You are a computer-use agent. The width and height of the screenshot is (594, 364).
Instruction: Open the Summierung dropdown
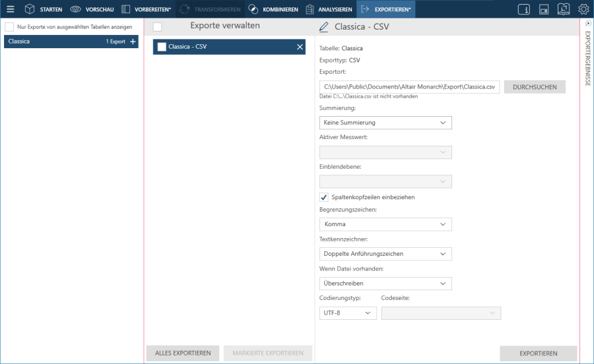coord(385,123)
